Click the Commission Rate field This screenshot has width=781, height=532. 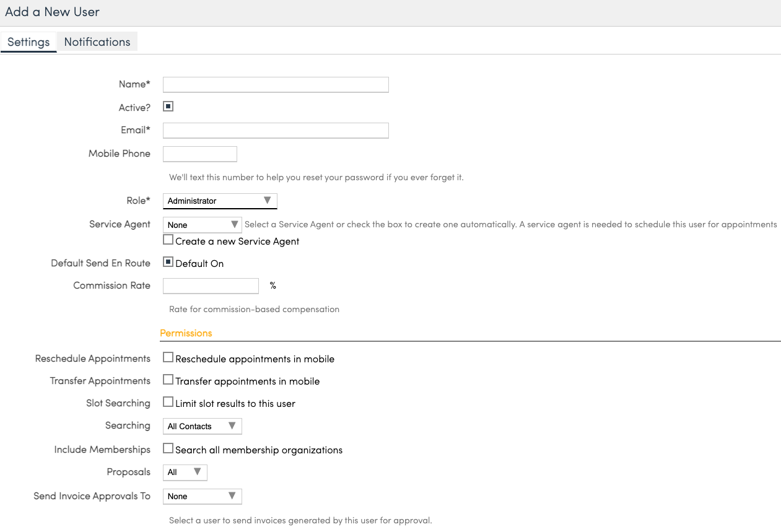(211, 286)
